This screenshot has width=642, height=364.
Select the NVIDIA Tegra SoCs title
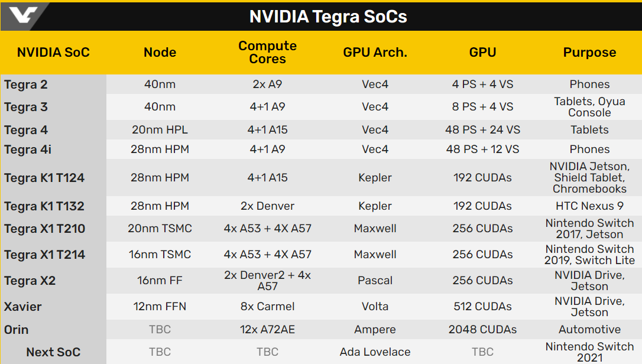pos(328,17)
